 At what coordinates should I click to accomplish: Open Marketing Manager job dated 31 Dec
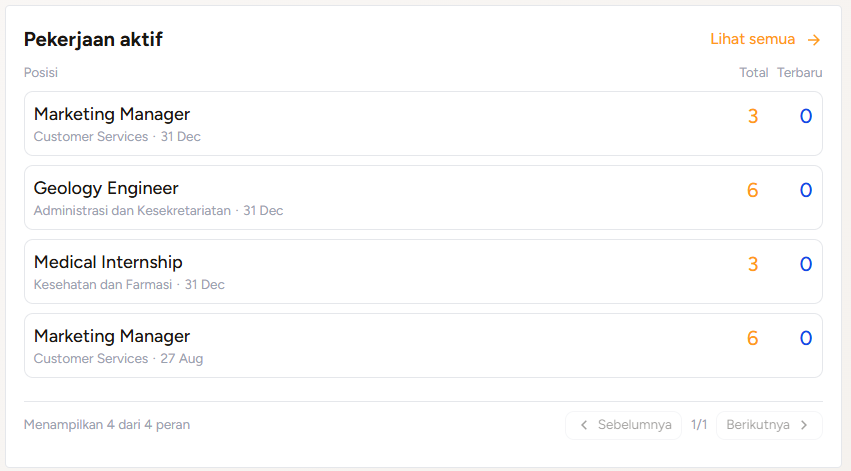(x=423, y=124)
